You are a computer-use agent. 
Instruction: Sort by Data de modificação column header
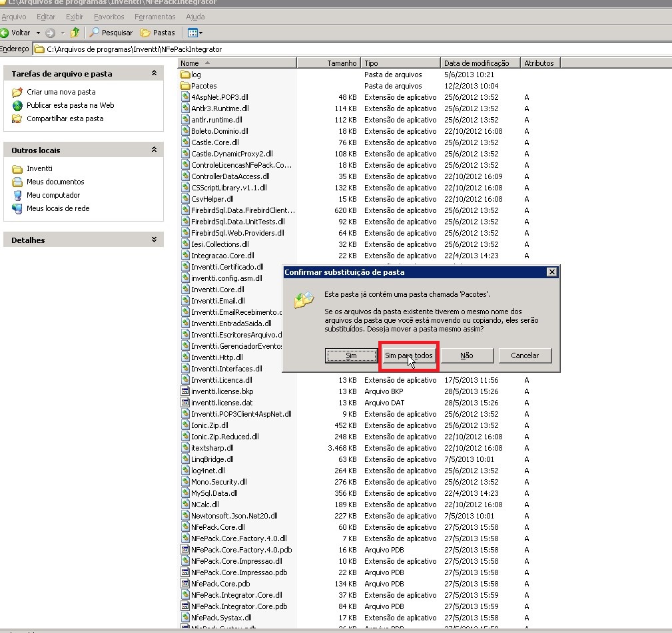coord(476,63)
